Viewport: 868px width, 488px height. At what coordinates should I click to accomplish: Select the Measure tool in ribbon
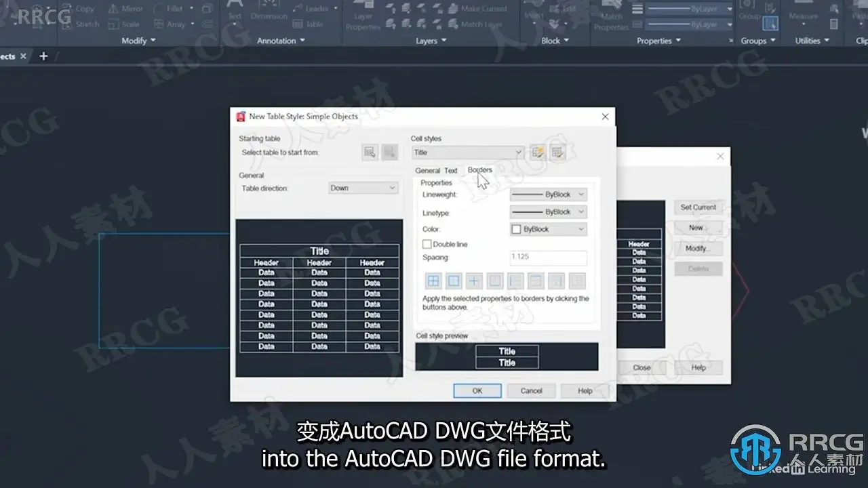[x=804, y=12]
